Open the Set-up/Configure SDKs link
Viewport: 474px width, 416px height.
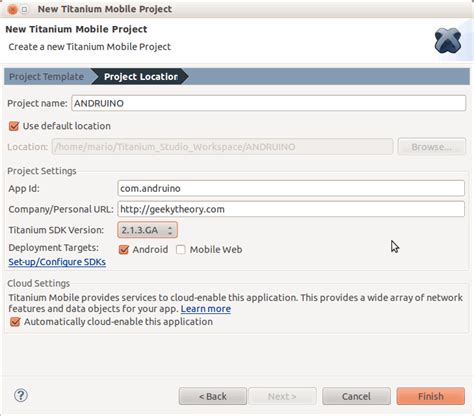[x=57, y=262]
